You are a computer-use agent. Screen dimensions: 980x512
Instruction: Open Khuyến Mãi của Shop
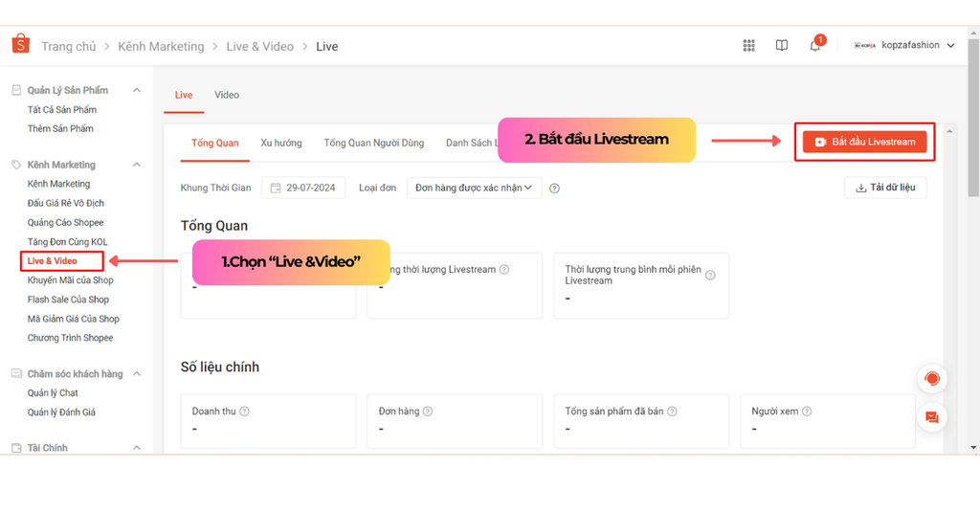pos(71,280)
